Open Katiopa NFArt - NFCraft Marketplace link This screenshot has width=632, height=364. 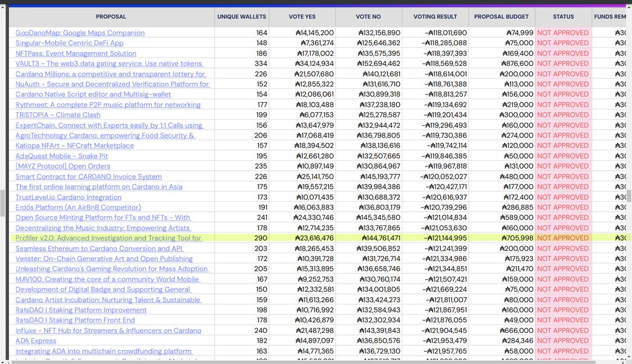(x=75, y=145)
